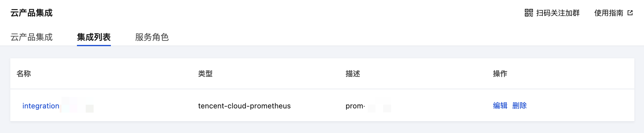644x133 pixels.
Task: Go to the 服务角色 tab
Action: point(152,37)
